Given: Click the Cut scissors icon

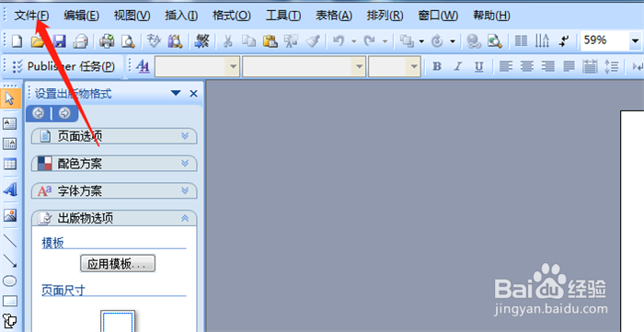Looking at the screenshot, I should [227, 41].
